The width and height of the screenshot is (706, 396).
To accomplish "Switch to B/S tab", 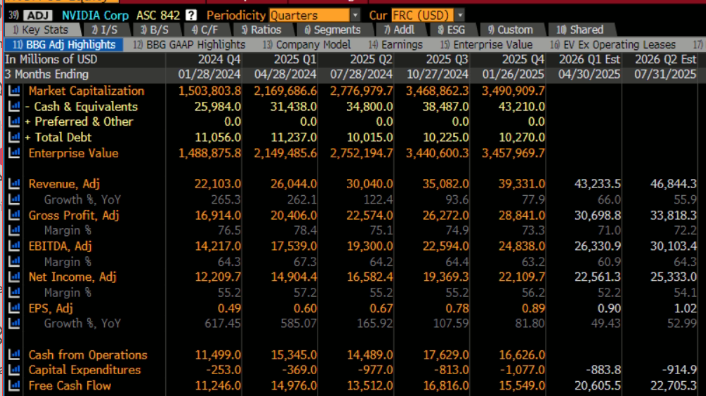I will click(x=155, y=30).
